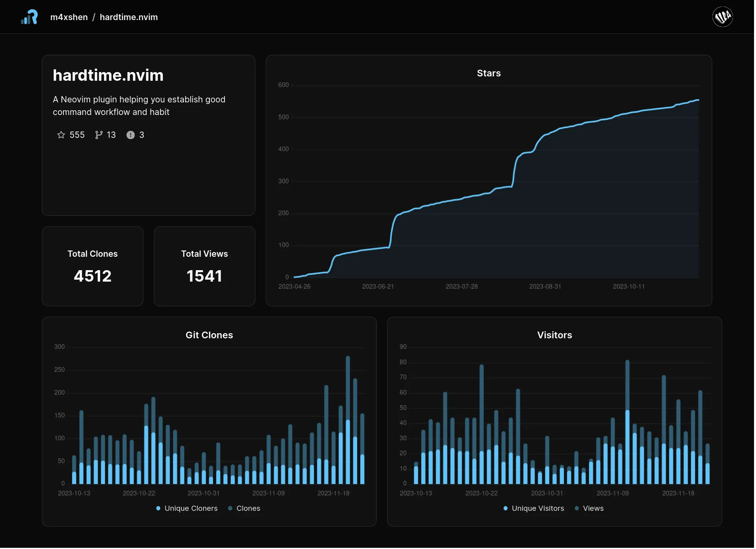Viewport: 756px width, 549px height.
Task: Toggle the Clones legend entry
Action: click(x=245, y=509)
